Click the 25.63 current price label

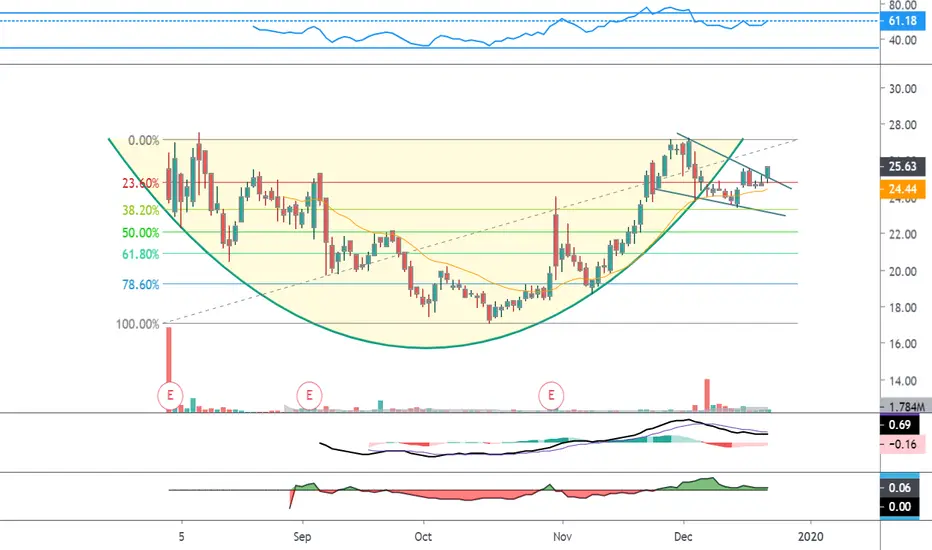pos(902,166)
